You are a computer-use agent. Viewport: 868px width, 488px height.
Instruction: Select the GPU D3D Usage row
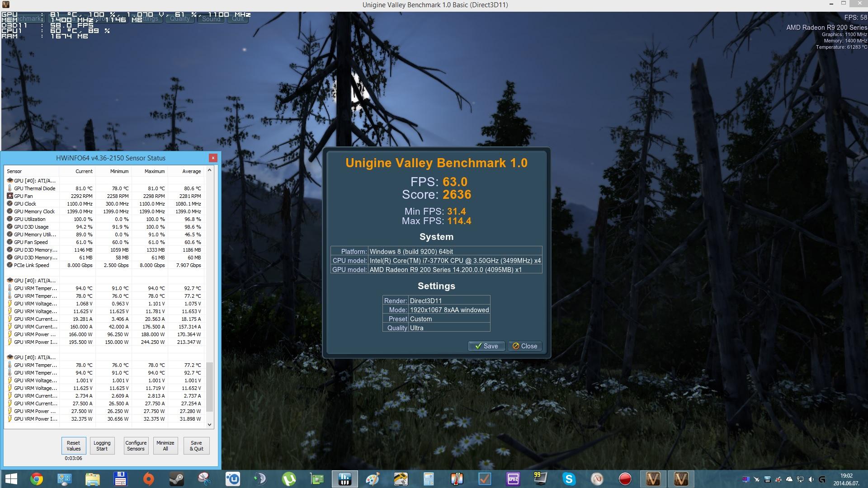coord(104,227)
